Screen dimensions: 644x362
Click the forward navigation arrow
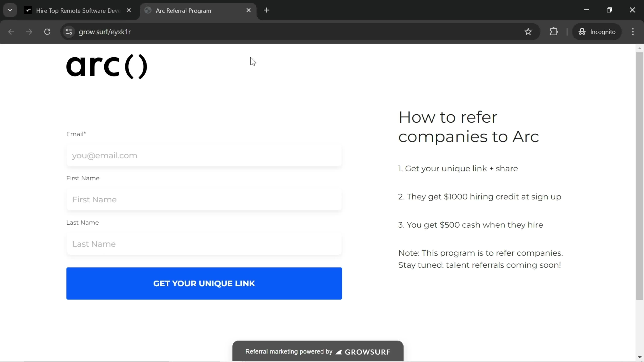[x=29, y=31]
